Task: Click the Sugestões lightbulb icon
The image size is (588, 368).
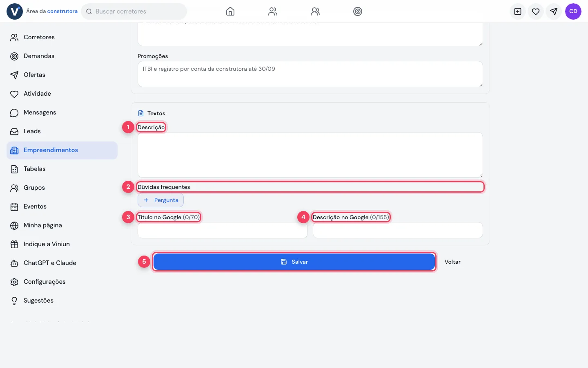Action: click(14, 301)
